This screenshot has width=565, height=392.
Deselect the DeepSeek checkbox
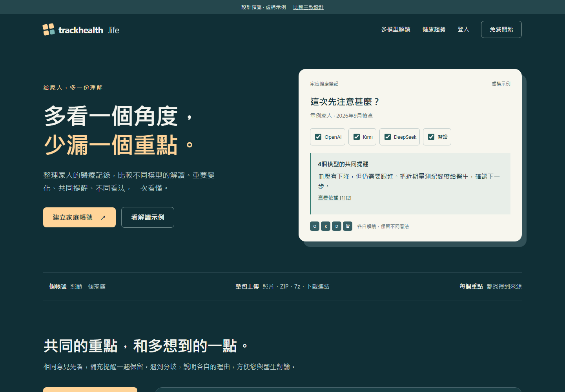pos(388,137)
